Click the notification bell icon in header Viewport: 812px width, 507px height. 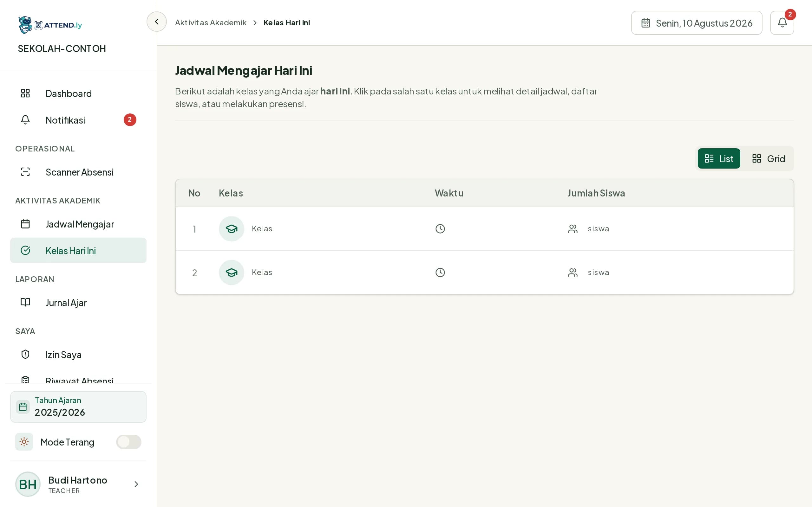point(782,22)
